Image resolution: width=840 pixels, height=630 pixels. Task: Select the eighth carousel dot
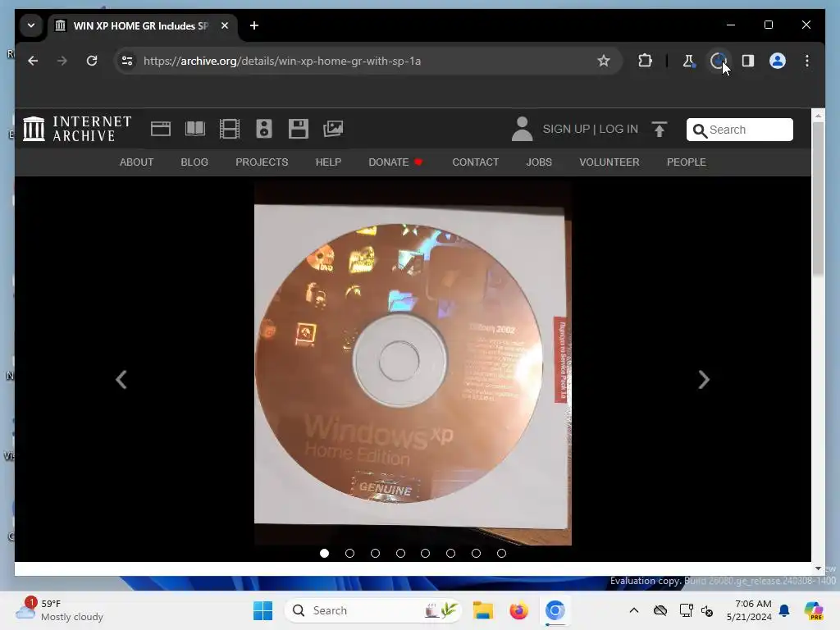click(501, 554)
